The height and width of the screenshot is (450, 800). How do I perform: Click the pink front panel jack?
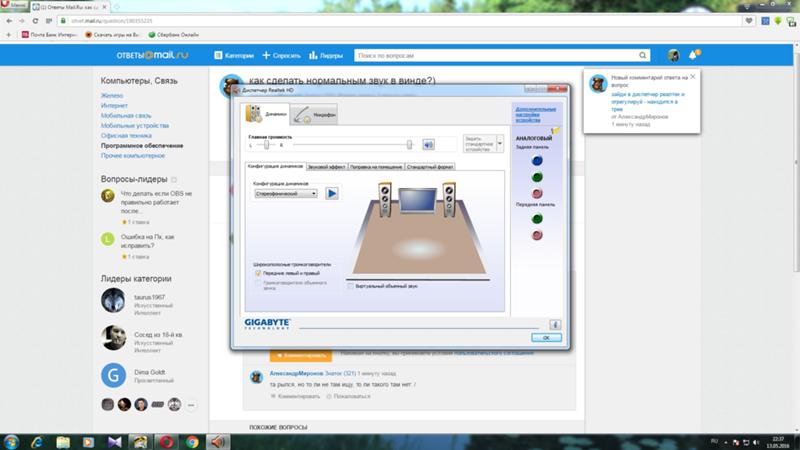pyautogui.click(x=537, y=235)
